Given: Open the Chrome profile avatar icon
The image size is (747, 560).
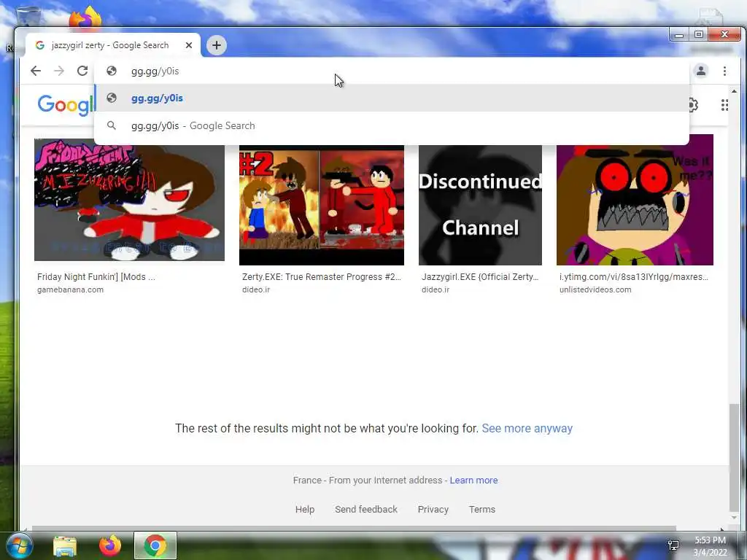Looking at the screenshot, I should [701, 71].
